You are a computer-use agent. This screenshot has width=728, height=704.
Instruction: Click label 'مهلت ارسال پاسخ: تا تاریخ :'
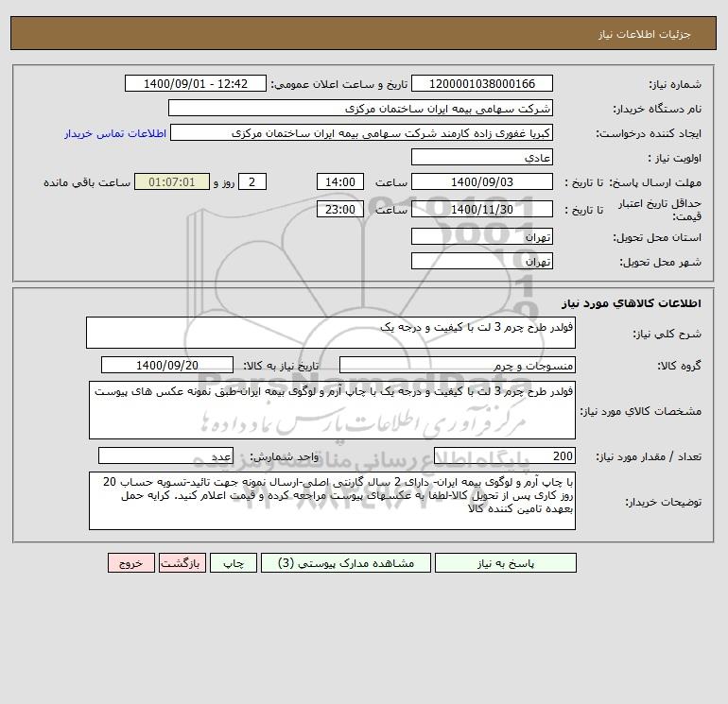click(633, 182)
